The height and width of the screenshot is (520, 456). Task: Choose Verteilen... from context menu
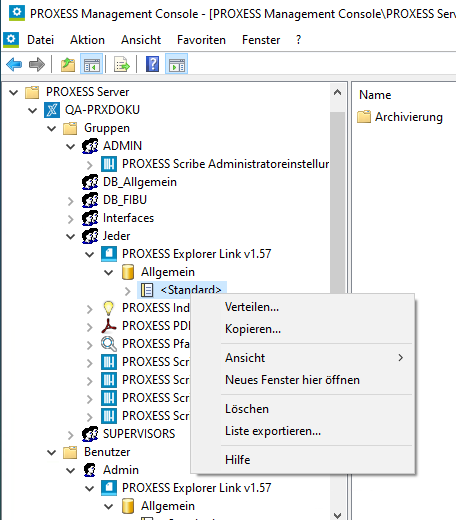(x=303, y=307)
